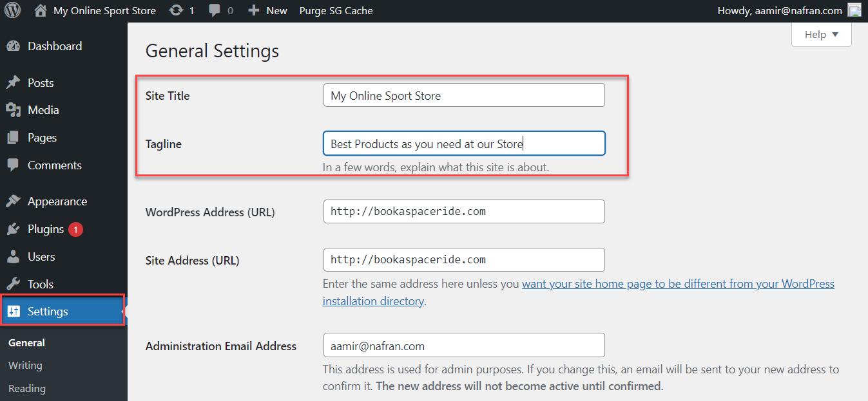Click Purge SG Cache in admin bar
Viewport: 868px width, 401px height.
pyautogui.click(x=336, y=10)
